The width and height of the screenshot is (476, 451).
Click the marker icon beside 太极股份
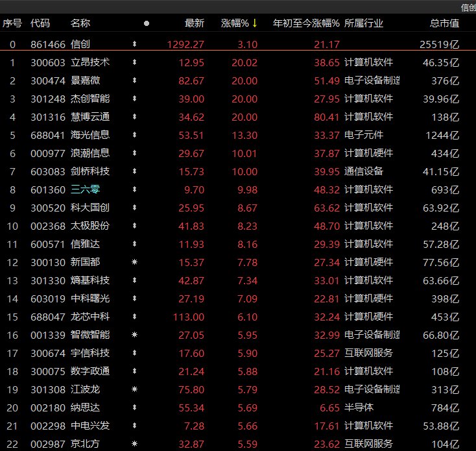pyautogui.click(x=134, y=226)
